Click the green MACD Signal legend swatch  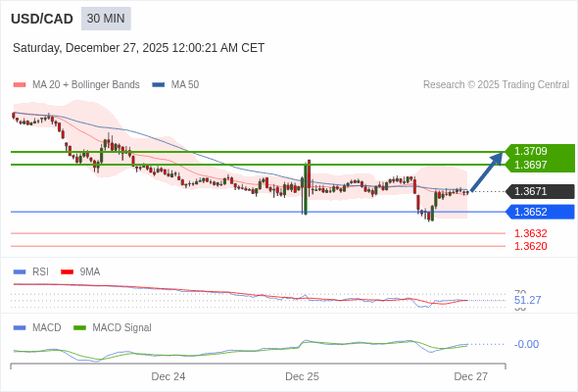click(79, 328)
